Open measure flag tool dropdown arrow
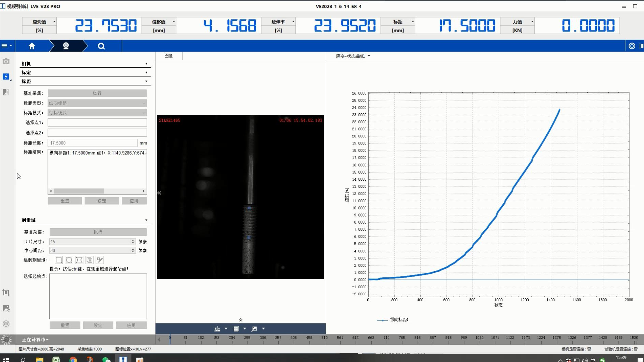This screenshot has width=644, height=362. [x=264, y=329]
